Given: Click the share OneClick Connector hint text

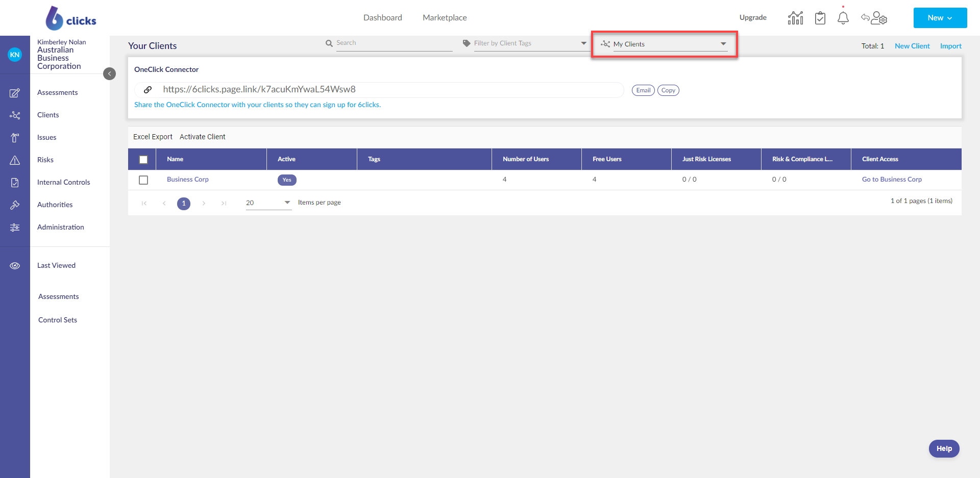Looking at the screenshot, I should pyautogui.click(x=257, y=105).
